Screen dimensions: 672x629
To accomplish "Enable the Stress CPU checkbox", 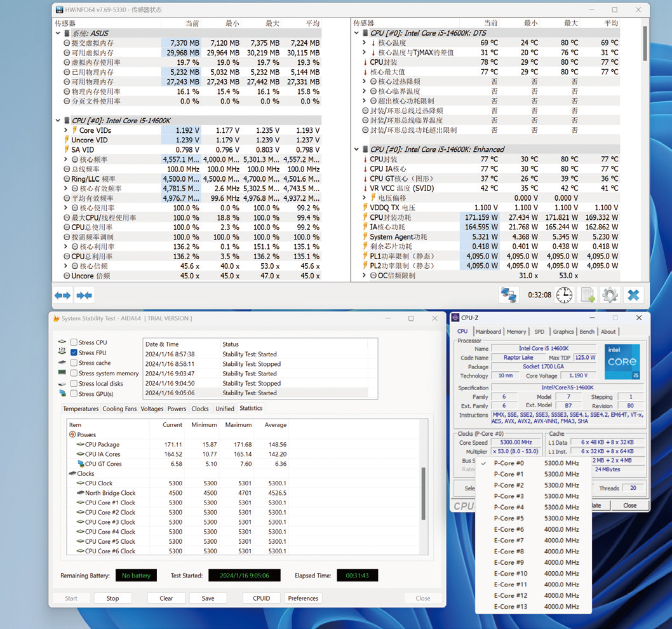I will click(74, 342).
